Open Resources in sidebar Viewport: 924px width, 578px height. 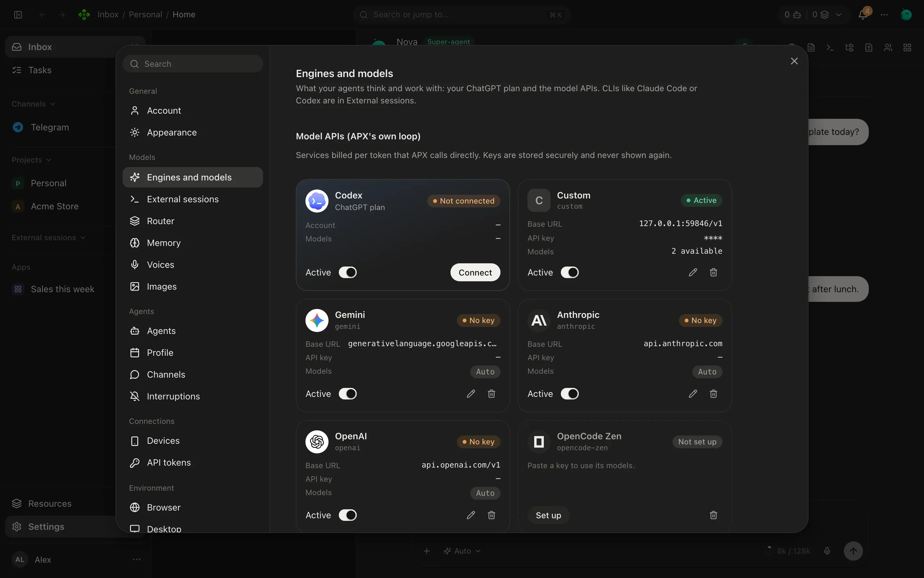tap(61, 504)
